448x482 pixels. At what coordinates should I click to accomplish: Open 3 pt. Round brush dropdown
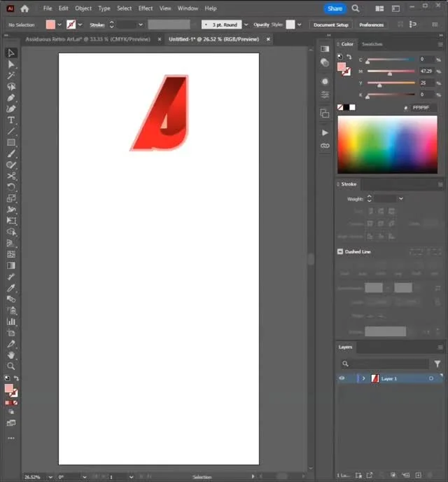tap(246, 25)
